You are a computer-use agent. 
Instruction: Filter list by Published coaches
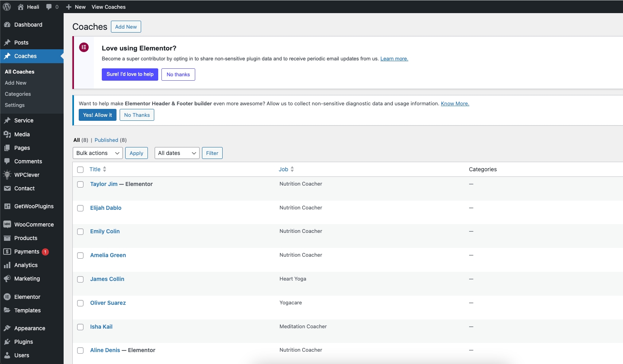tap(106, 140)
